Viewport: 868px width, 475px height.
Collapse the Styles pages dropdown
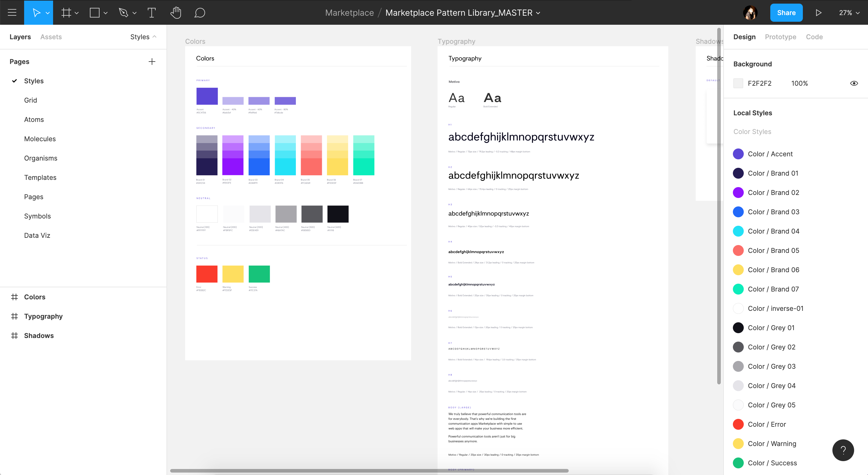(x=143, y=37)
